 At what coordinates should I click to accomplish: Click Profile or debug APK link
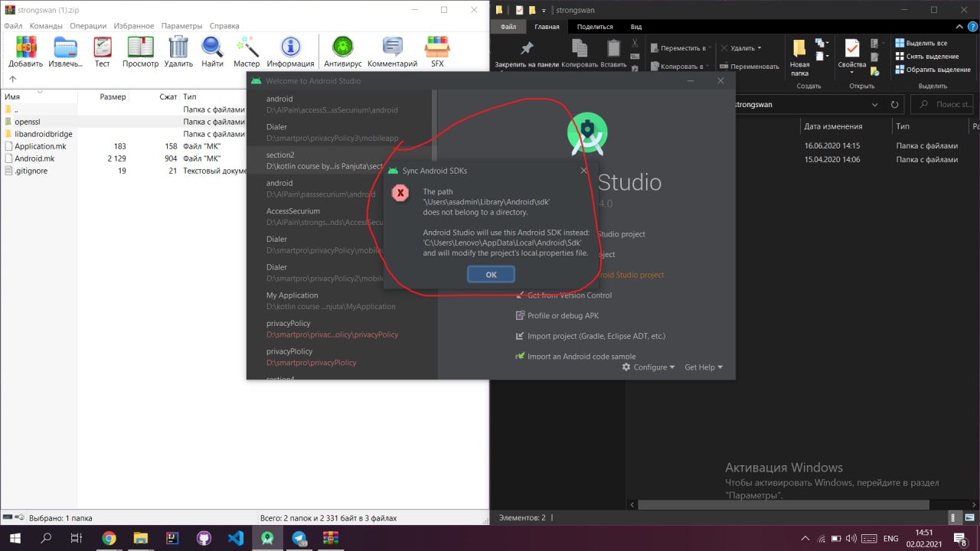(x=557, y=315)
